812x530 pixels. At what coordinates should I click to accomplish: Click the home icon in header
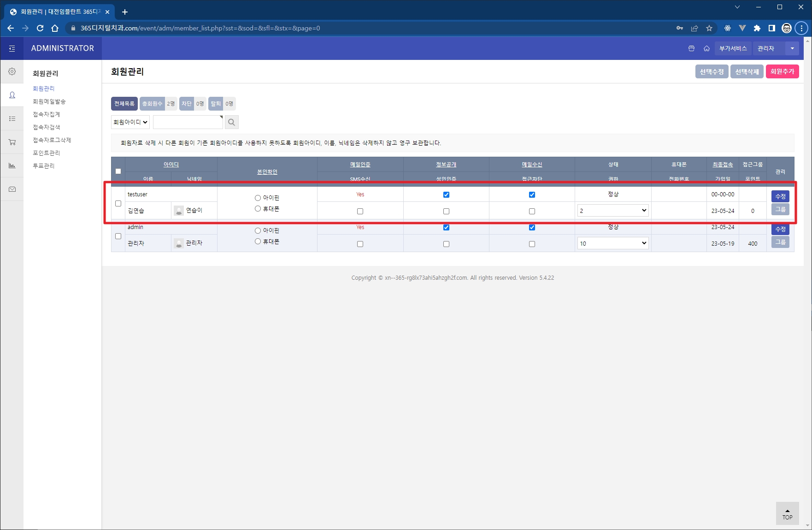pyautogui.click(x=706, y=48)
